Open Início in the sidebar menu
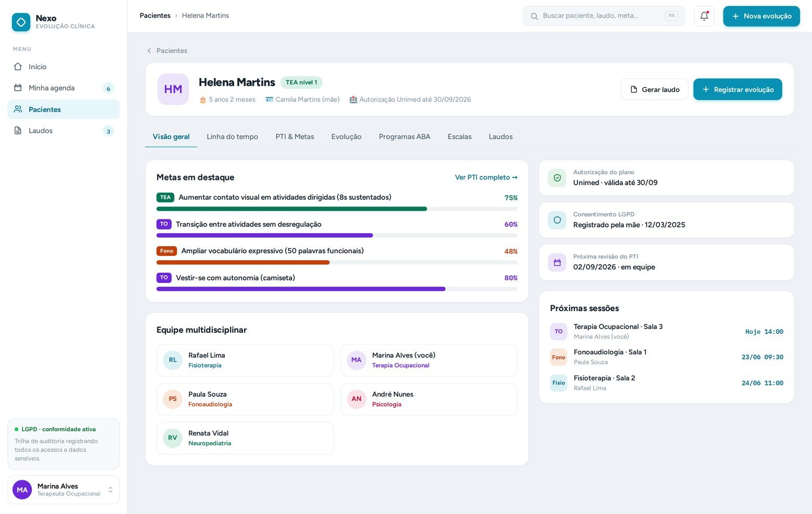 point(64,67)
